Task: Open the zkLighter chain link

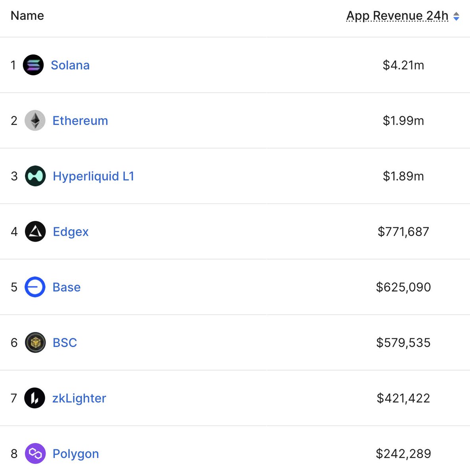Action: click(x=79, y=398)
